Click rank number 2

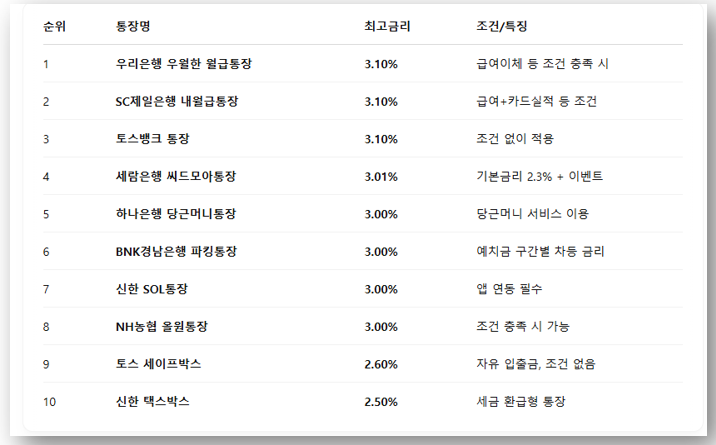point(46,102)
